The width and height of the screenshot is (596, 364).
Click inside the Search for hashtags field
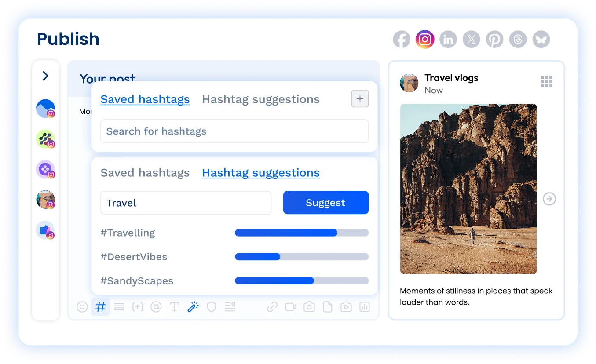(234, 131)
